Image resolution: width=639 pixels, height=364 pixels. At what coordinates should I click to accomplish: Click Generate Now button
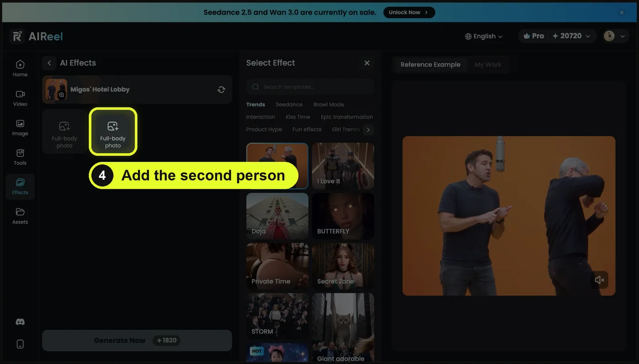point(137,340)
